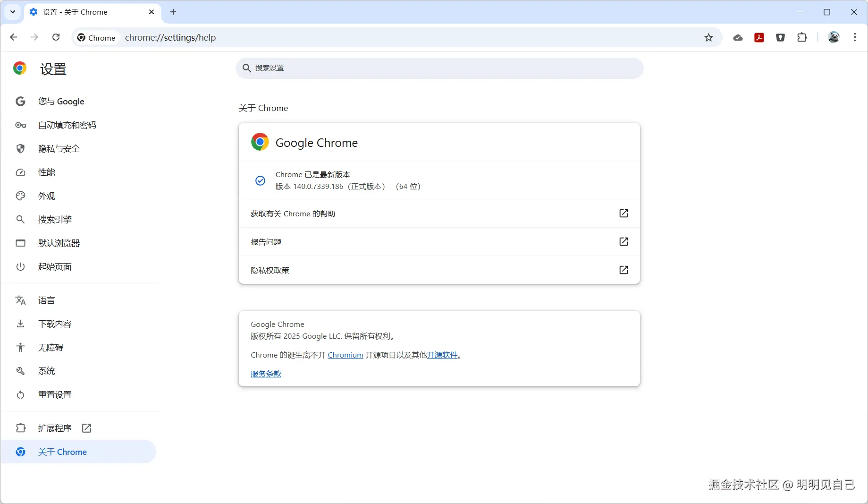Click external-link icon beside 隐私权政策
The height and width of the screenshot is (504, 868).
624,270
